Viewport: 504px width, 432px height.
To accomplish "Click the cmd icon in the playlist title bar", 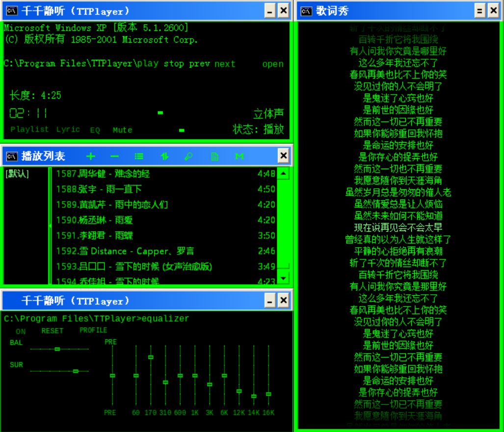I will (x=12, y=156).
